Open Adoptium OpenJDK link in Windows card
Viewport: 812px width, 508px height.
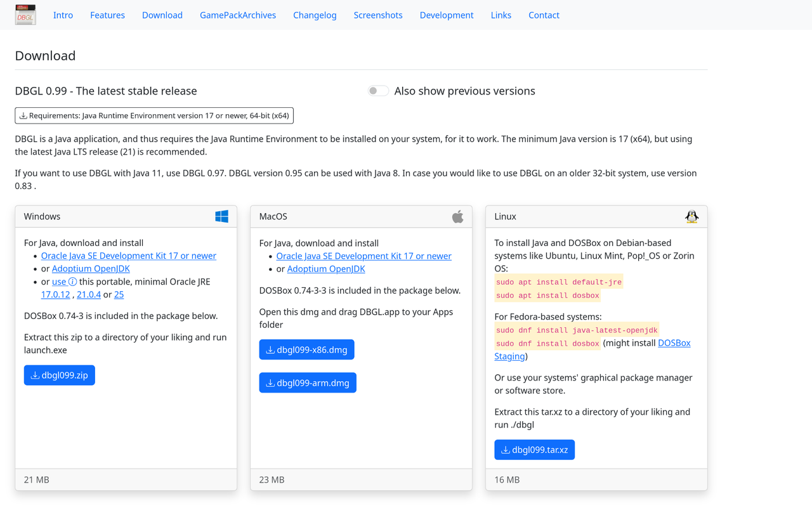91,268
